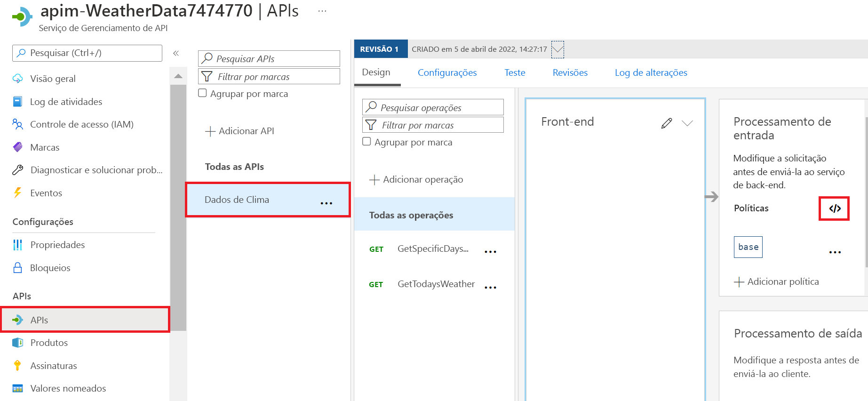This screenshot has height=401, width=868.
Task: Open the GetSpecificDays GET operation
Action: 433,249
